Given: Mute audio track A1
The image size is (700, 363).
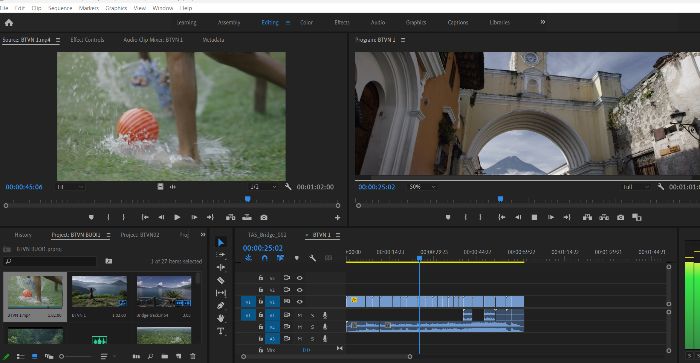Looking at the screenshot, I should (x=300, y=315).
